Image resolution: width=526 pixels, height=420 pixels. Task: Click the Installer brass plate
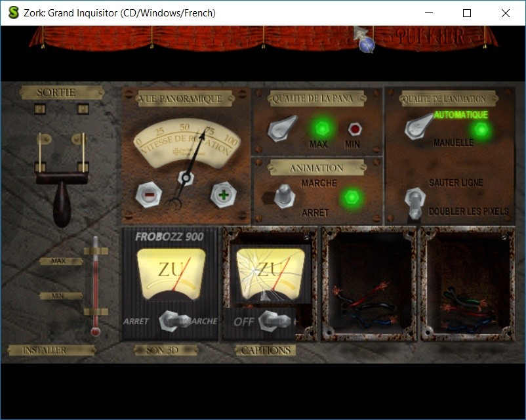pyautogui.click(x=51, y=350)
